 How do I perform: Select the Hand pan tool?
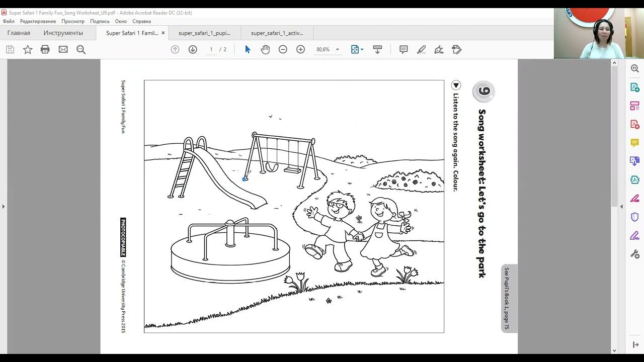(x=265, y=49)
